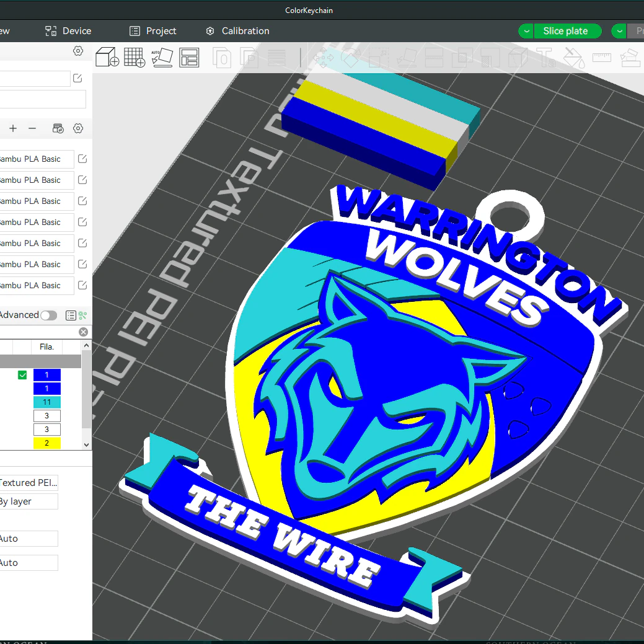Image resolution: width=644 pixels, height=644 pixels.
Task: Select the Seam painting tool
Action: point(518,57)
